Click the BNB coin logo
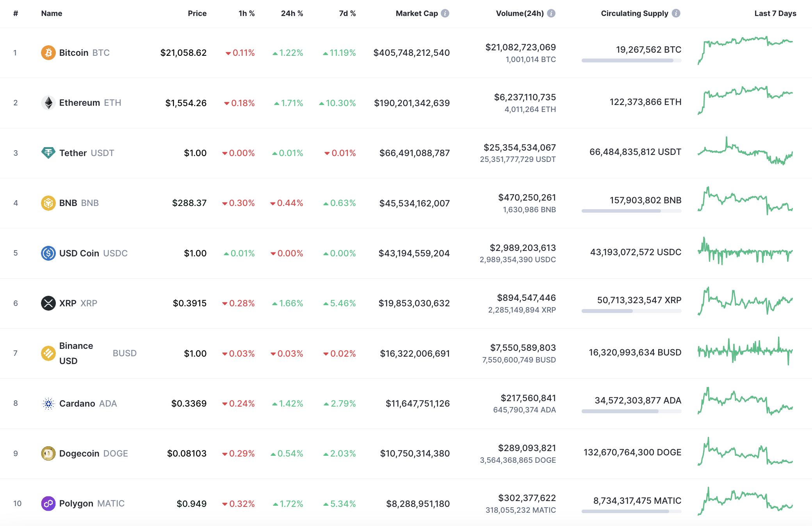 coord(48,203)
